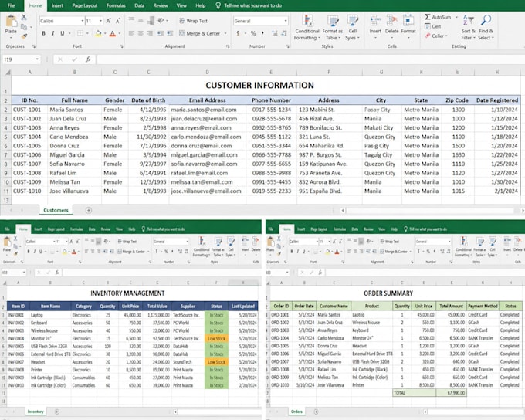This screenshot has width=525, height=420.
Task: Select the ORD-1004 order cell
Action: coord(280,338)
